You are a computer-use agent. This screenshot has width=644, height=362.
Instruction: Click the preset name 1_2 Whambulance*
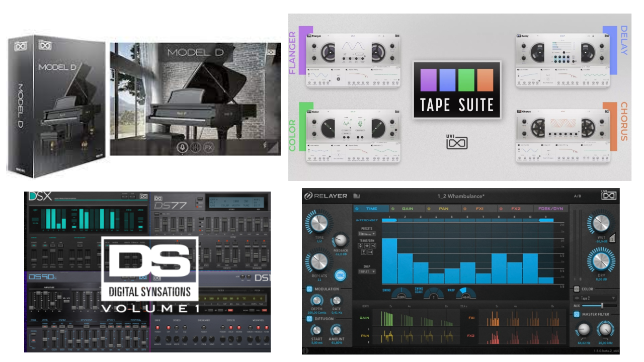click(460, 196)
